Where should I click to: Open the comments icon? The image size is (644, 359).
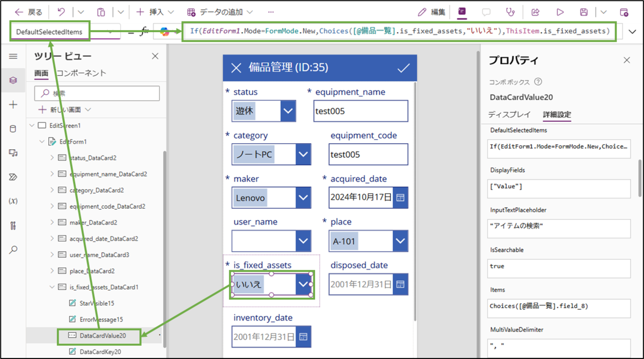click(486, 12)
